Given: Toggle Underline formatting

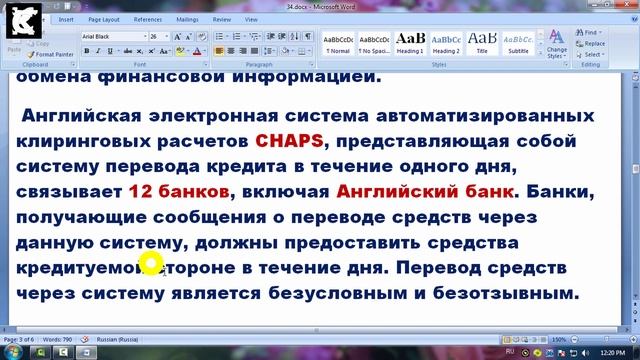Looking at the screenshot, I should tap(109, 51).
